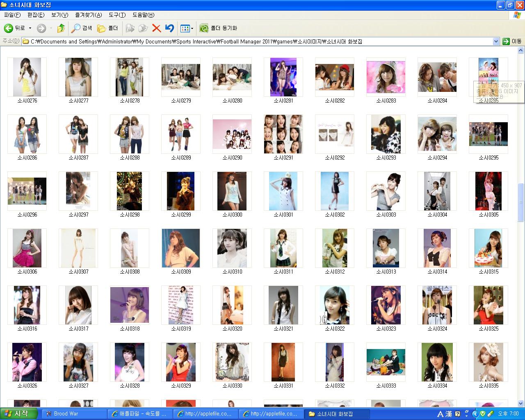Click the green Back arrow button
The width and height of the screenshot is (525, 420).
tap(9, 28)
